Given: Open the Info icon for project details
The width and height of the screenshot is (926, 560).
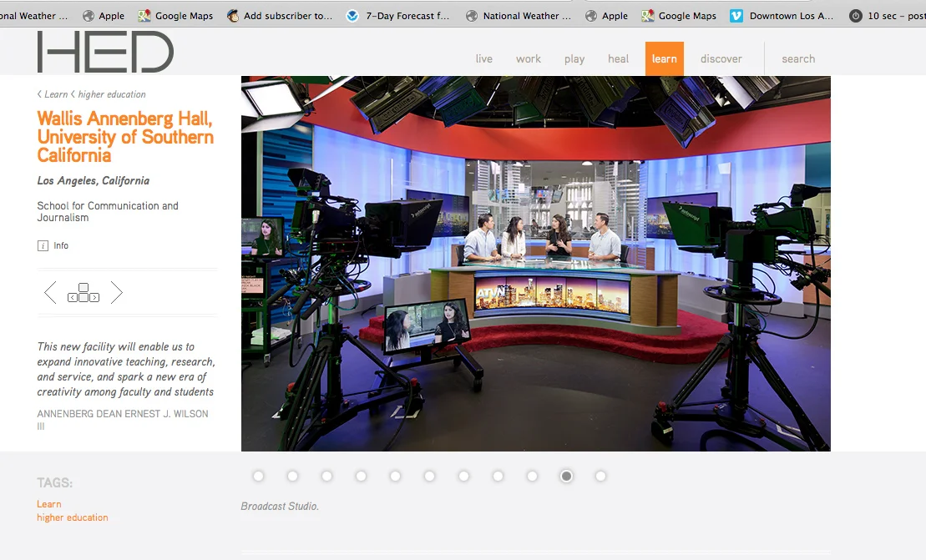Looking at the screenshot, I should click(43, 245).
